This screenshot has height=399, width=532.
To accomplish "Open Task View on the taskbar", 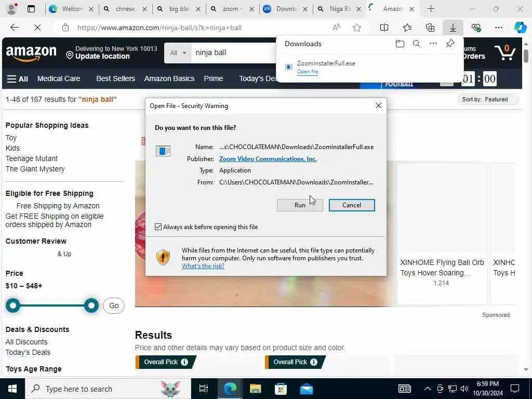I will 203,389.
